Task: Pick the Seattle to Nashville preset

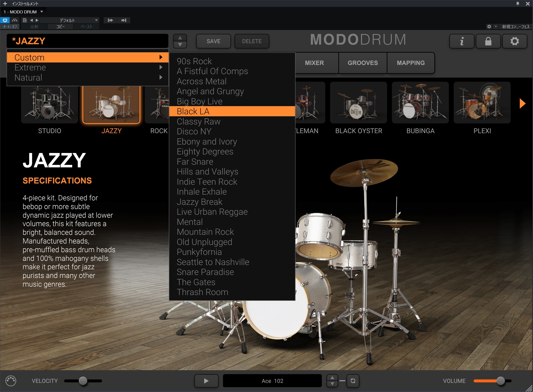Action: point(232,262)
